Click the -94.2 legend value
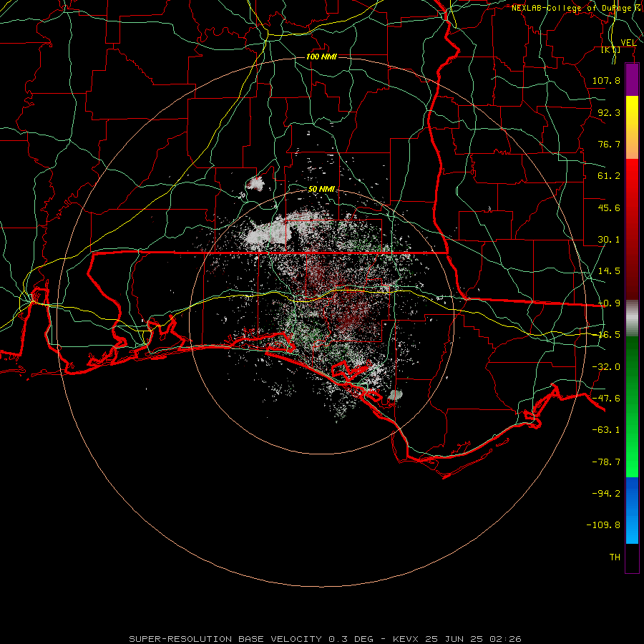This screenshot has height=644, width=644. tap(606, 493)
